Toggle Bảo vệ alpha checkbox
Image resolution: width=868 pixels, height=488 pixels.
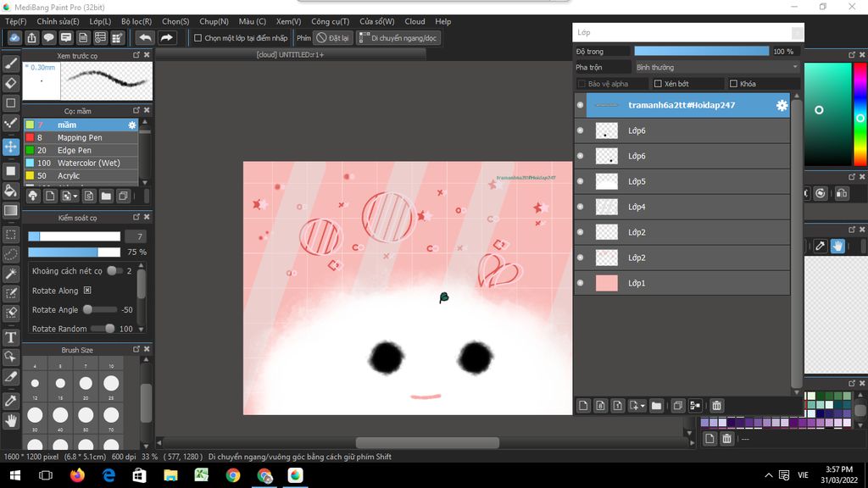pyautogui.click(x=581, y=84)
